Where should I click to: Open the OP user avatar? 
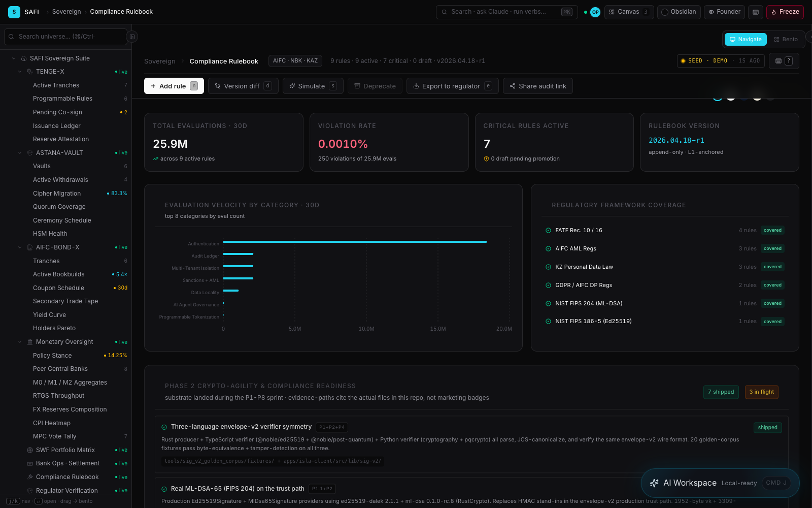[595, 12]
